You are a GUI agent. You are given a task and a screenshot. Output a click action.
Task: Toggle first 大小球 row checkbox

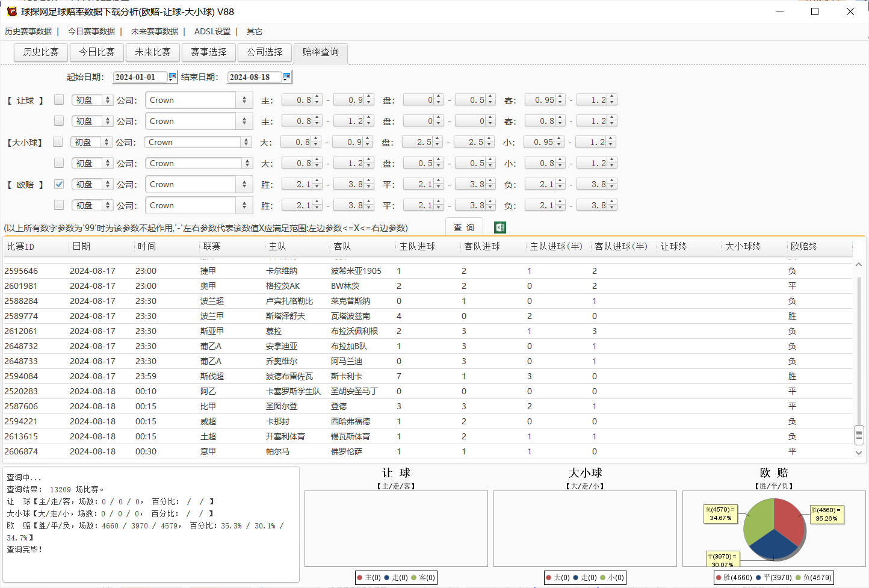click(x=58, y=142)
